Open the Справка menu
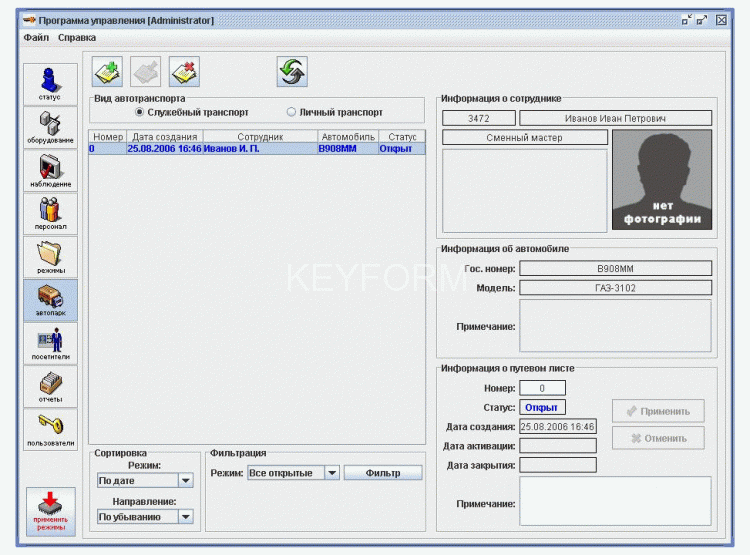Image resolution: width=750 pixels, height=555 pixels. coord(77,37)
